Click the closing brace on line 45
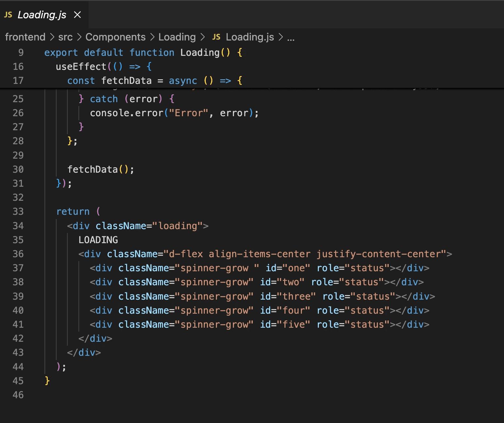This screenshot has width=504, height=423. tap(47, 381)
